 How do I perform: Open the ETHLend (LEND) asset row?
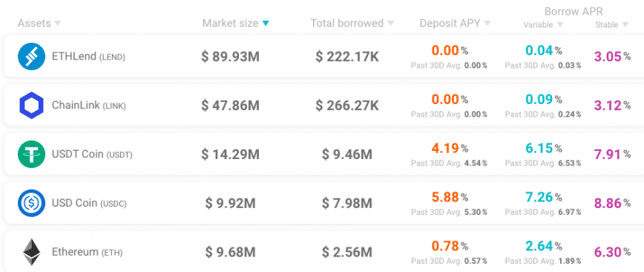click(x=324, y=56)
